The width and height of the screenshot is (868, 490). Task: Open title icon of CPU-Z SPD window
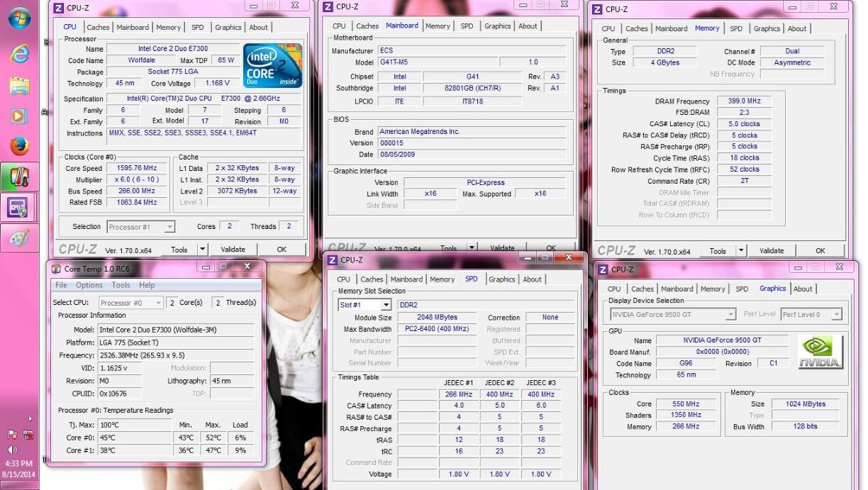coord(332,260)
